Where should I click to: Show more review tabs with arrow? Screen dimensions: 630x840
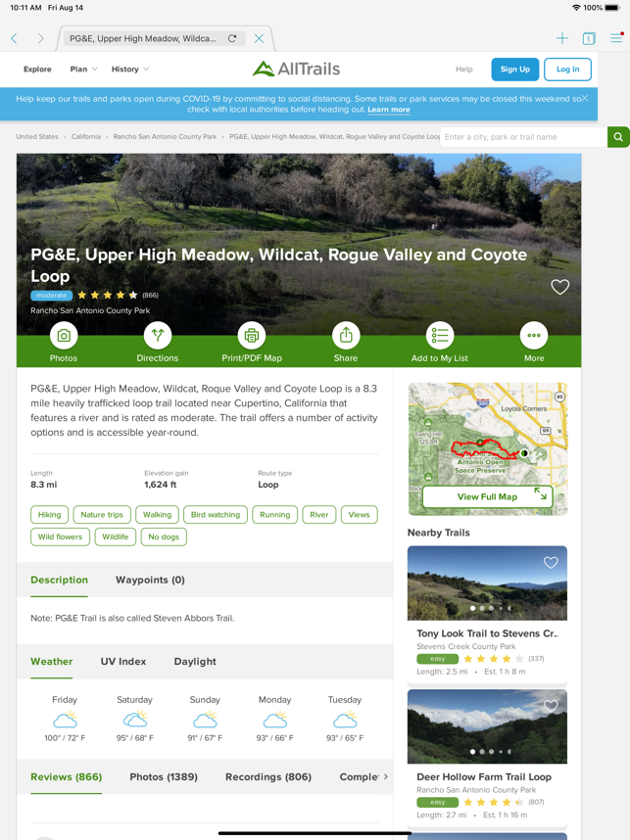[385, 776]
